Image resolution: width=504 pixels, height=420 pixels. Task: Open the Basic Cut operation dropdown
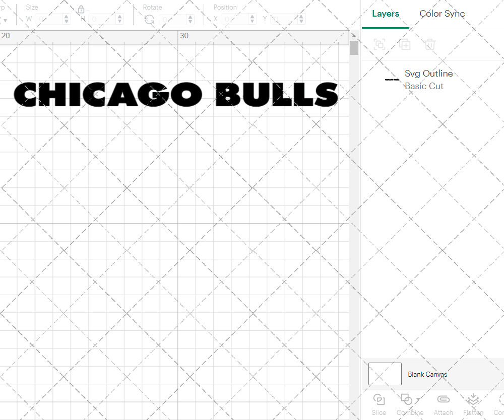click(x=424, y=86)
